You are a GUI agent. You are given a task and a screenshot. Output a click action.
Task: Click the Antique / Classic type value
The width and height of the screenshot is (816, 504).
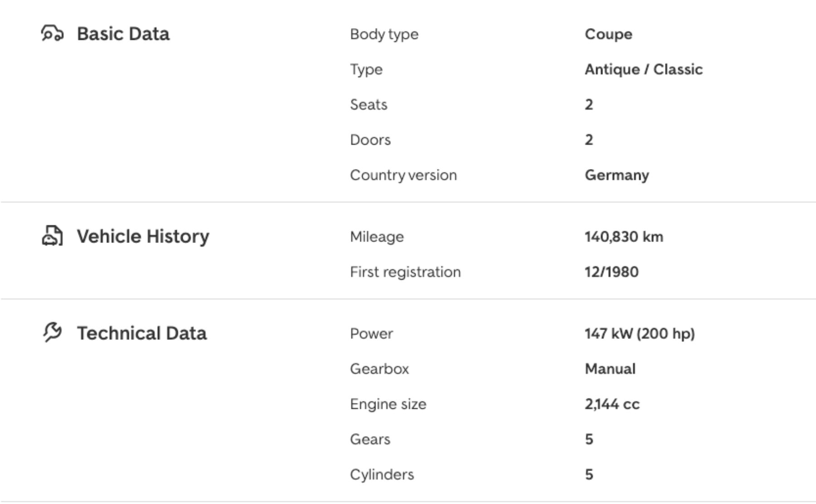click(643, 69)
